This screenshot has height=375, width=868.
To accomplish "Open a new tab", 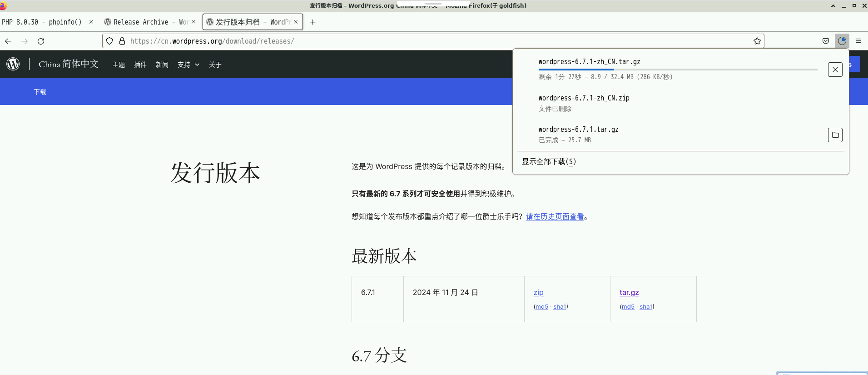I will tap(312, 22).
